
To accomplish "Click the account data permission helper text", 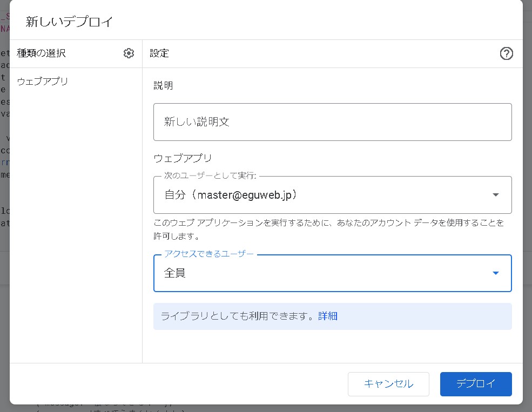I will [x=328, y=229].
